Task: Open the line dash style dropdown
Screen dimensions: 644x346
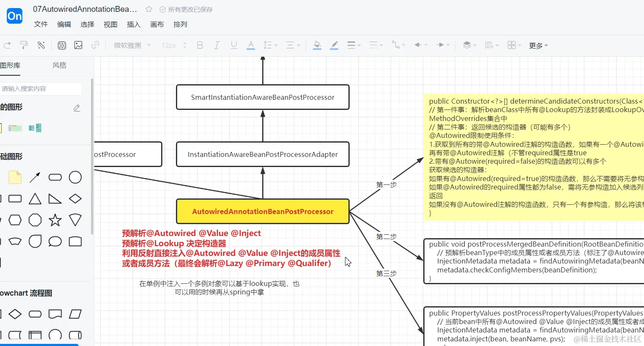Action: (376, 45)
